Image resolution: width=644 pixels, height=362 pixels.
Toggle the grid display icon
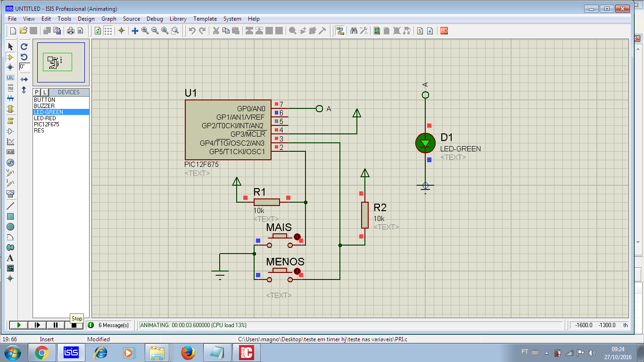pos(108,31)
